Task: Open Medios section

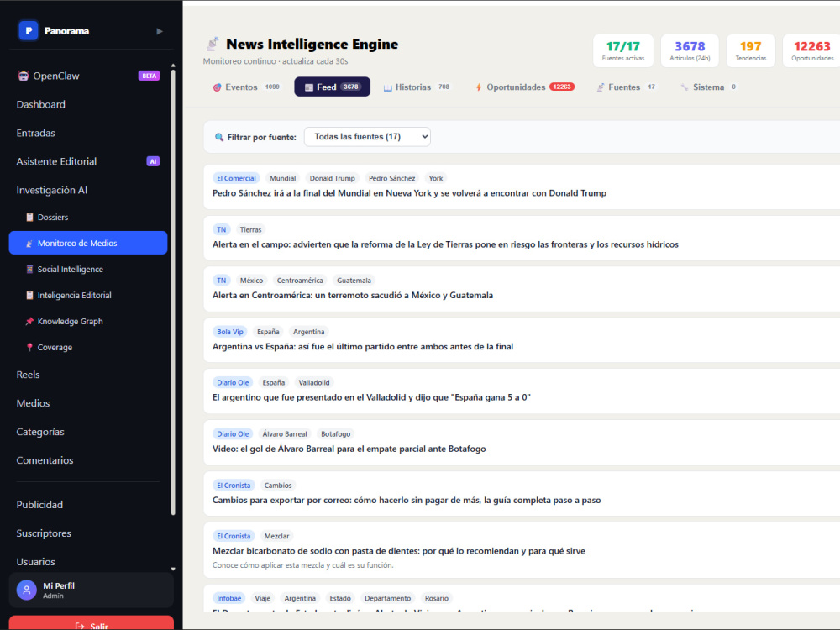Action: [x=33, y=403]
